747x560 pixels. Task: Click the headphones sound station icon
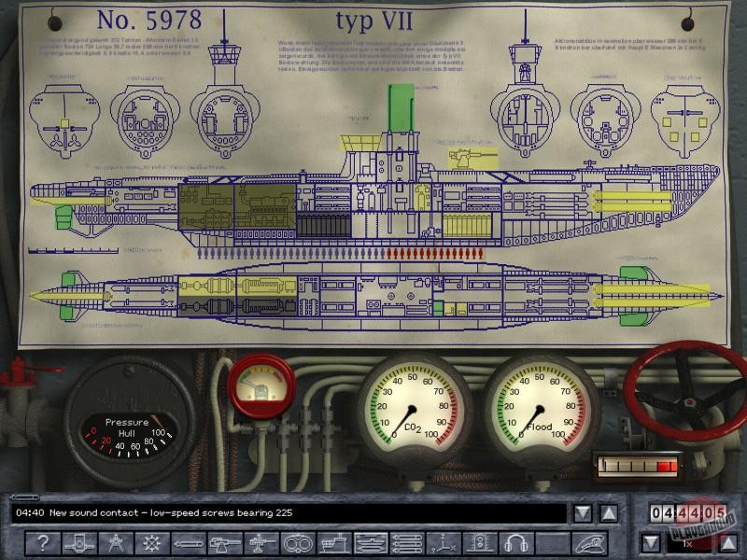[514, 543]
